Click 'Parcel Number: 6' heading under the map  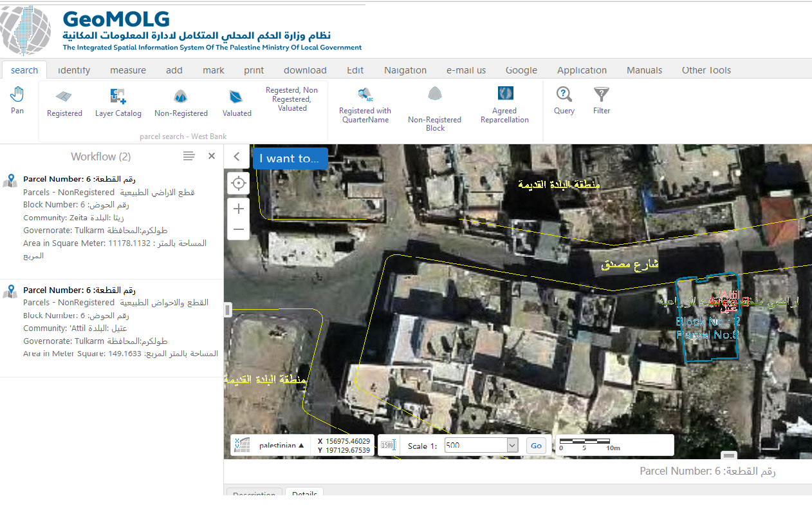pyautogui.click(x=708, y=471)
